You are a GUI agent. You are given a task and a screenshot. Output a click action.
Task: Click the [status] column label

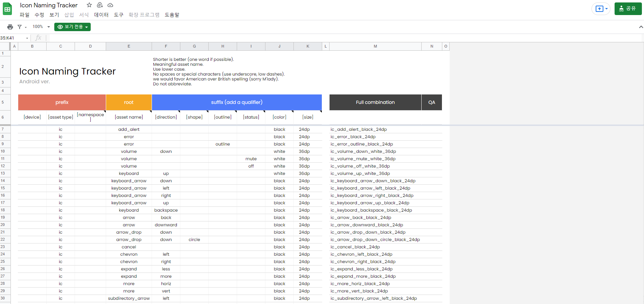point(251,117)
